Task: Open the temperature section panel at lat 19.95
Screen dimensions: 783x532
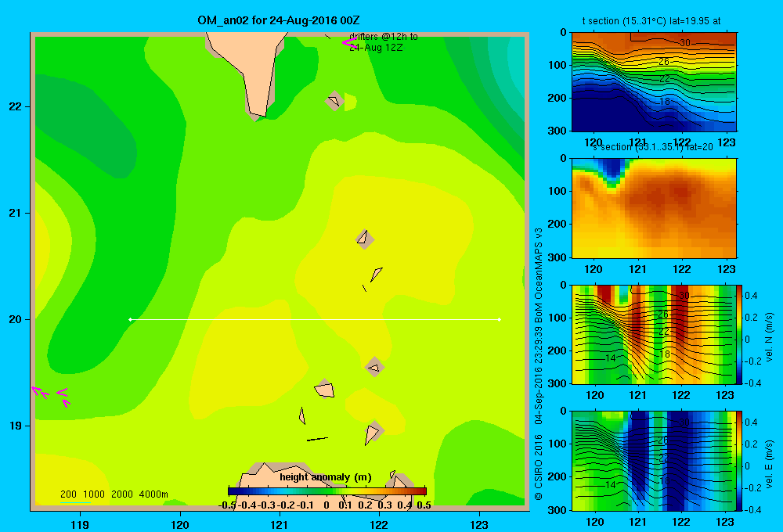Action: pyautogui.click(x=654, y=81)
